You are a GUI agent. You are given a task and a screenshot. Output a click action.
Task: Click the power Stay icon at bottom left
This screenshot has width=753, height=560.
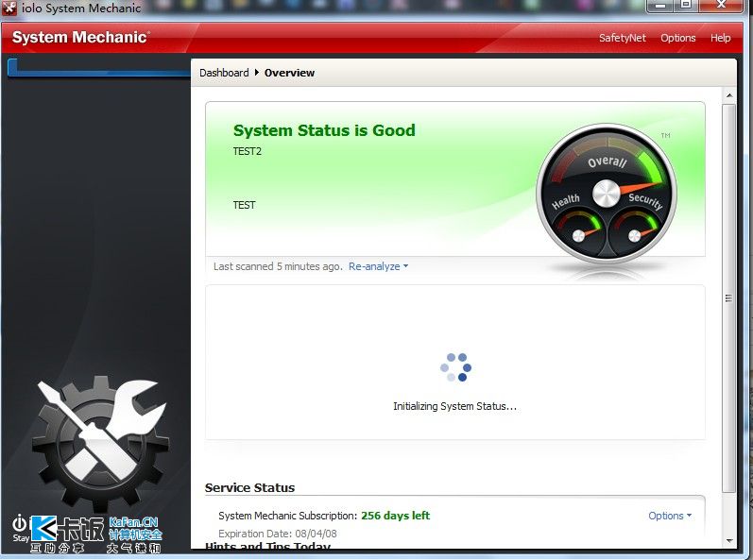coord(20,528)
